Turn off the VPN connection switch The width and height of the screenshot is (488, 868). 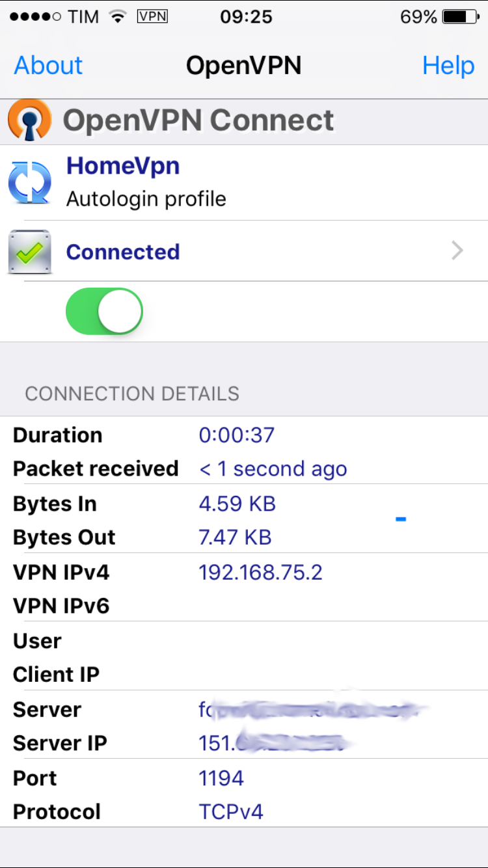coord(104,312)
